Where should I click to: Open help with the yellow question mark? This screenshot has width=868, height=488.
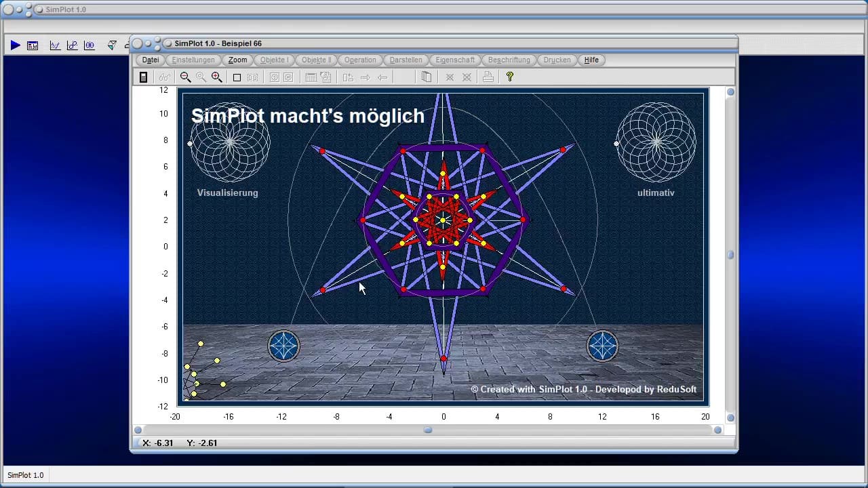pos(510,77)
